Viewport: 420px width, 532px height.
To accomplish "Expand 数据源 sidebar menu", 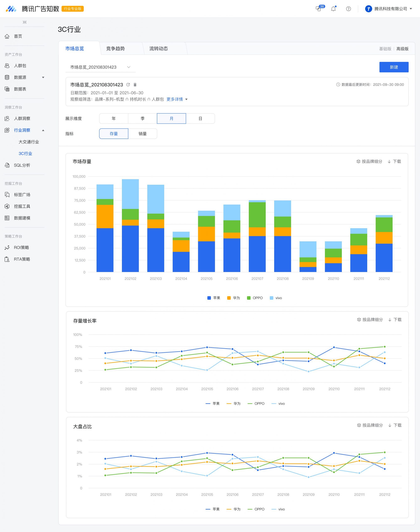I will coord(25,77).
